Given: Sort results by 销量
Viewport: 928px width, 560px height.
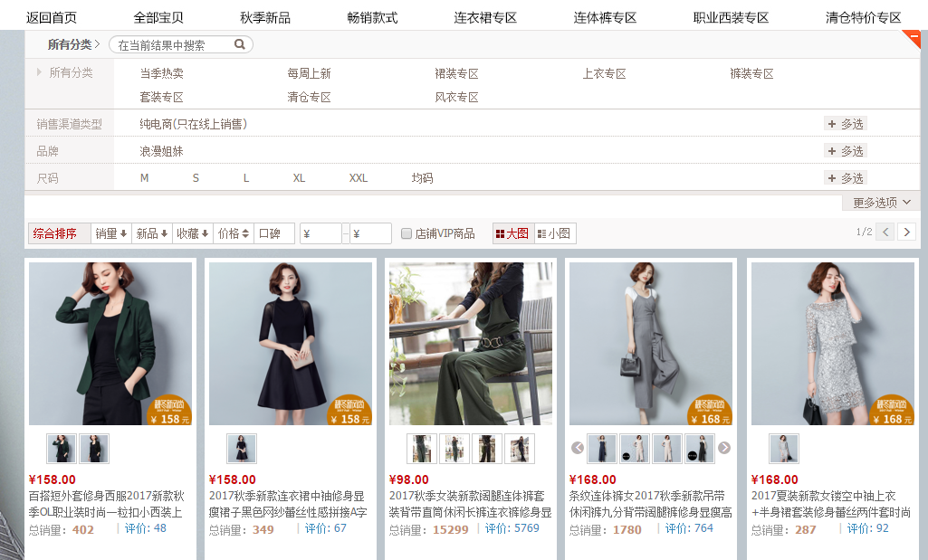Looking at the screenshot, I should click(111, 233).
